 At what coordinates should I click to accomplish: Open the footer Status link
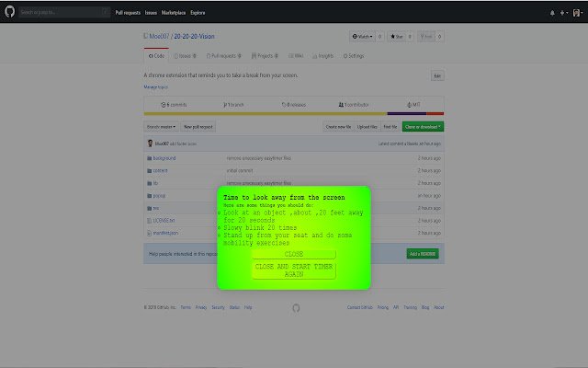point(234,307)
